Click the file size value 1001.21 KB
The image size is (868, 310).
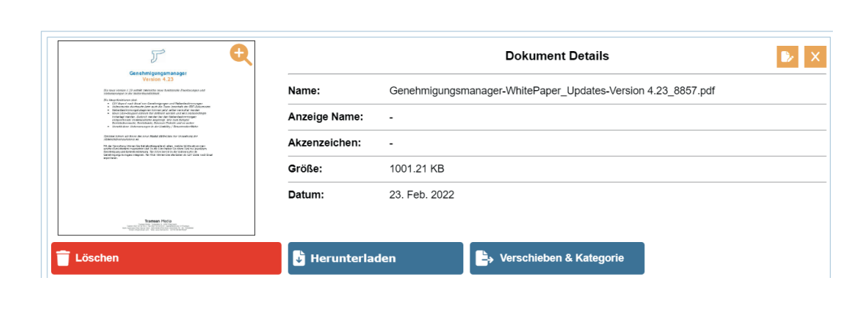pyautogui.click(x=416, y=169)
